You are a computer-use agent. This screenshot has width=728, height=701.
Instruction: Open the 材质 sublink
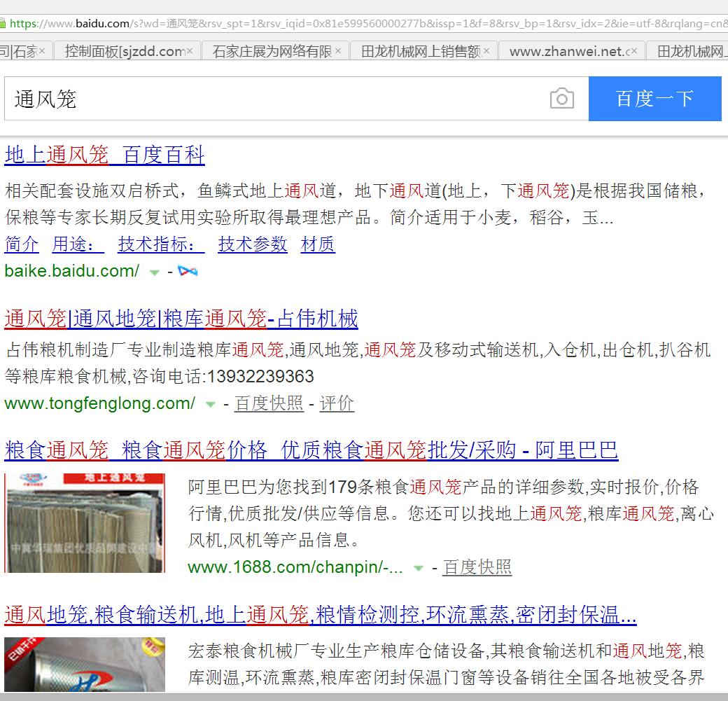coord(318,244)
